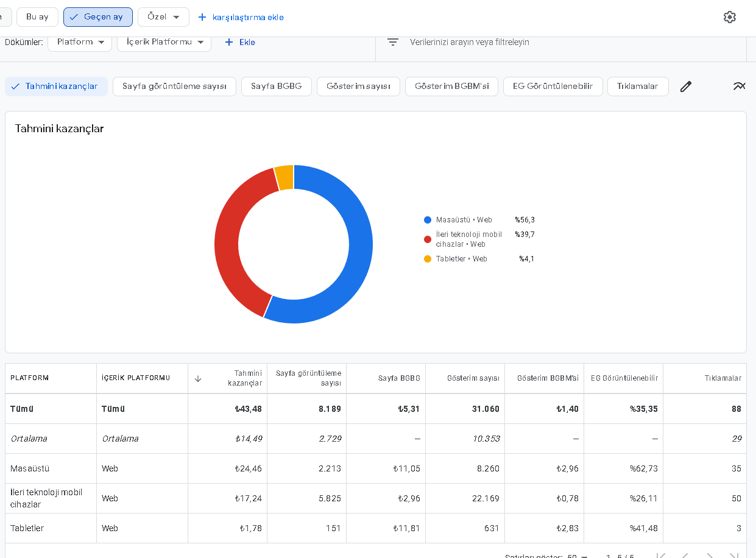Go to next page arrow in pagination
This screenshot has width=756, height=558.
pyautogui.click(x=709, y=556)
